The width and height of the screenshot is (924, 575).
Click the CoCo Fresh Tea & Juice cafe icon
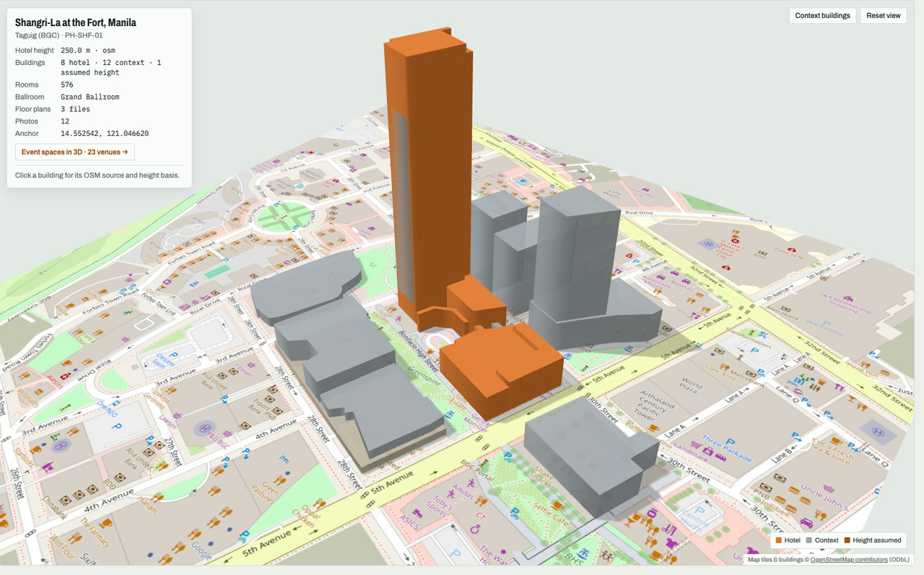click(x=837, y=441)
